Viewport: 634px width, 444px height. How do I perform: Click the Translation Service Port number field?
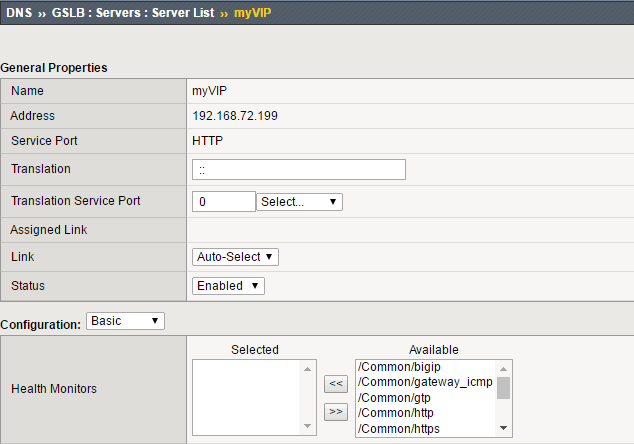point(223,202)
